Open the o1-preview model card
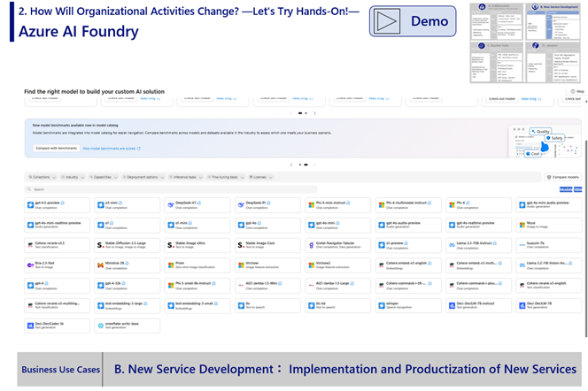 [408, 245]
